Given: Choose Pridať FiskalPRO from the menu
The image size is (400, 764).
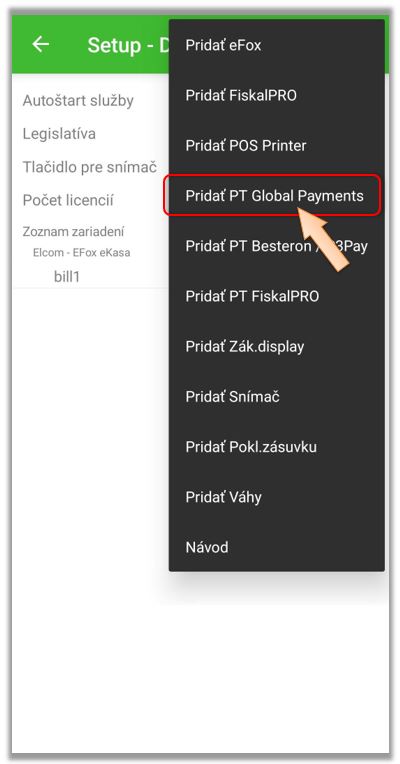Looking at the screenshot, I should [277, 96].
